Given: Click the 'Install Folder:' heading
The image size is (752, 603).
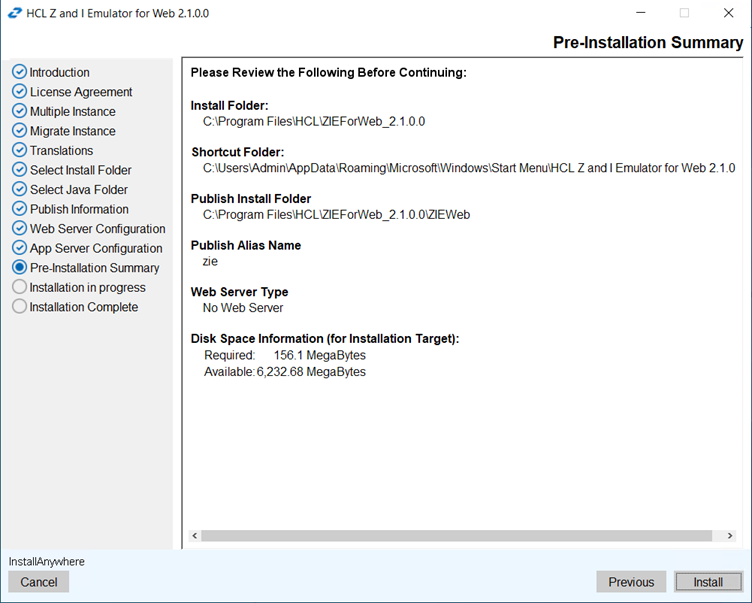Looking at the screenshot, I should [229, 106].
